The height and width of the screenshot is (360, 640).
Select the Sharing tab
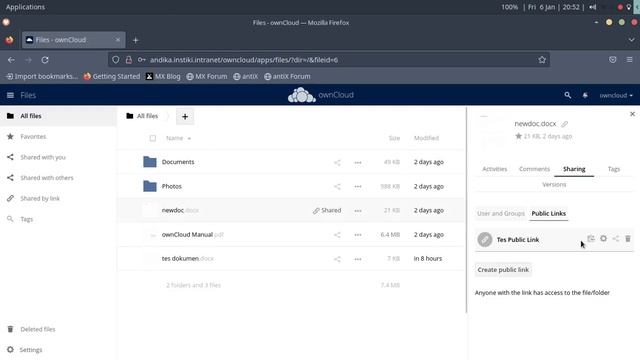tap(574, 169)
